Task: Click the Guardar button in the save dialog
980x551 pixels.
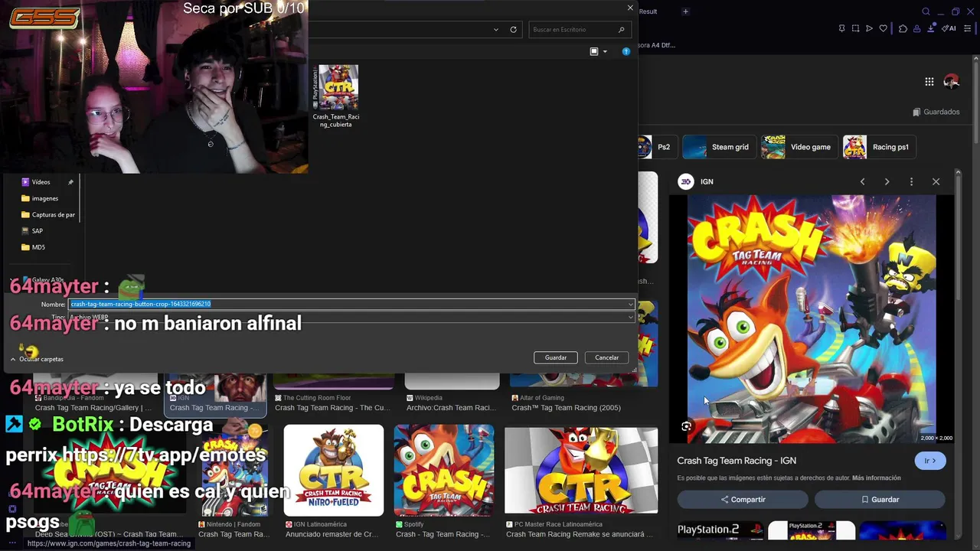Action: pyautogui.click(x=556, y=357)
